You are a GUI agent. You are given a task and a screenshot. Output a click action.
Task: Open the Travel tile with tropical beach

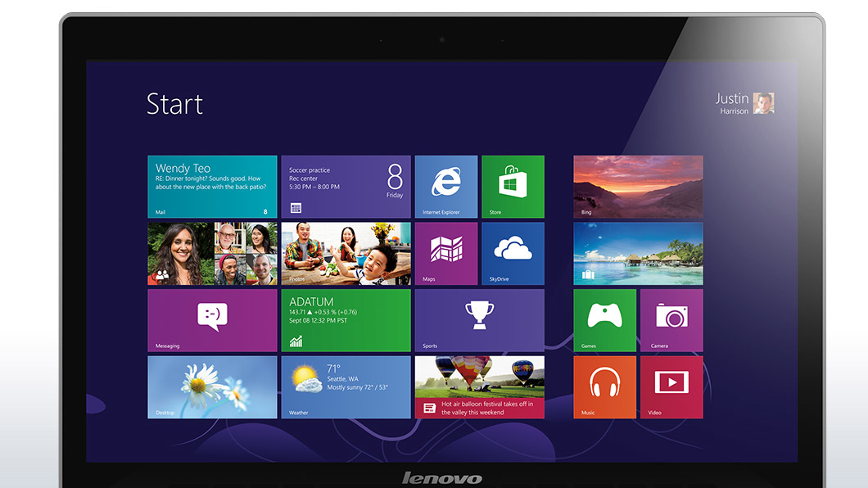tap(638, 253)
